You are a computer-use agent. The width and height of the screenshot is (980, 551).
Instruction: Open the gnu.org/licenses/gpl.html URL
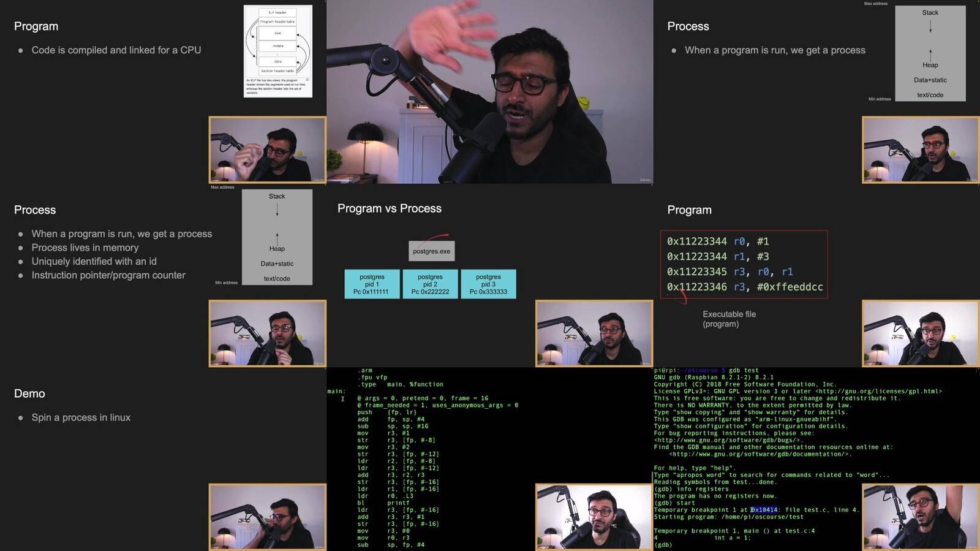[878, 391]
